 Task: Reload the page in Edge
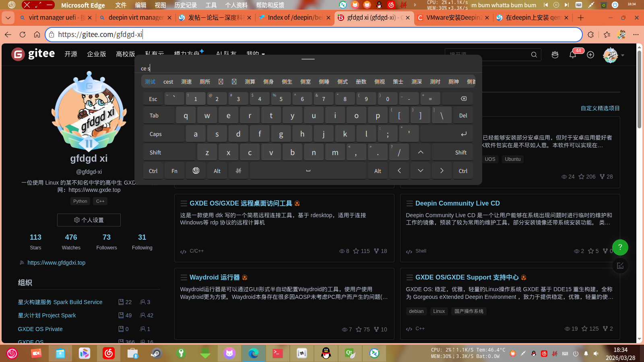click(23, 35)
